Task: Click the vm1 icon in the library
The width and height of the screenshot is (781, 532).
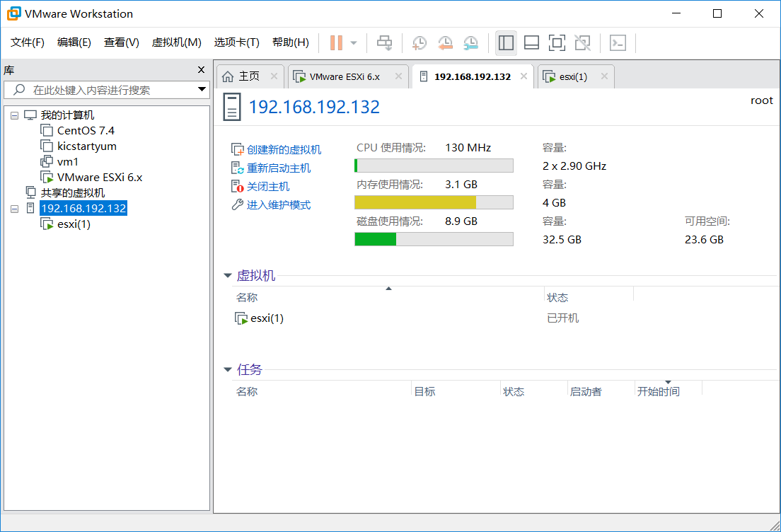Action: [x=47, y=161]
